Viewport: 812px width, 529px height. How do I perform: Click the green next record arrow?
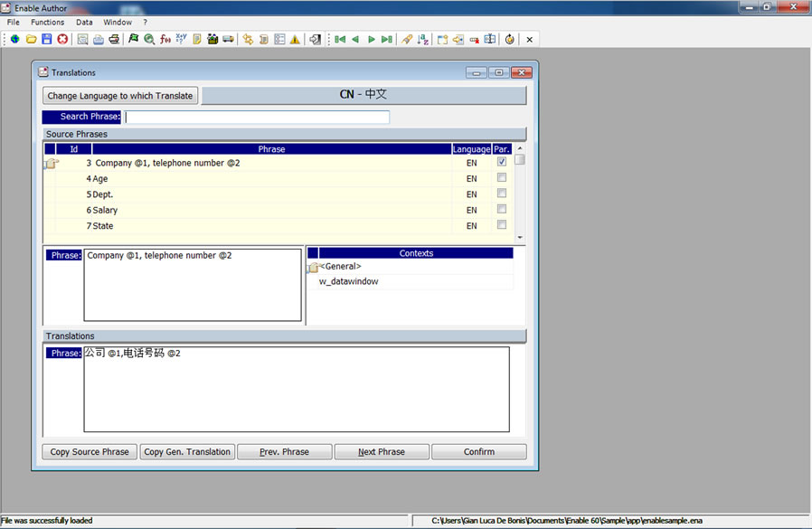tap(371, 39)
